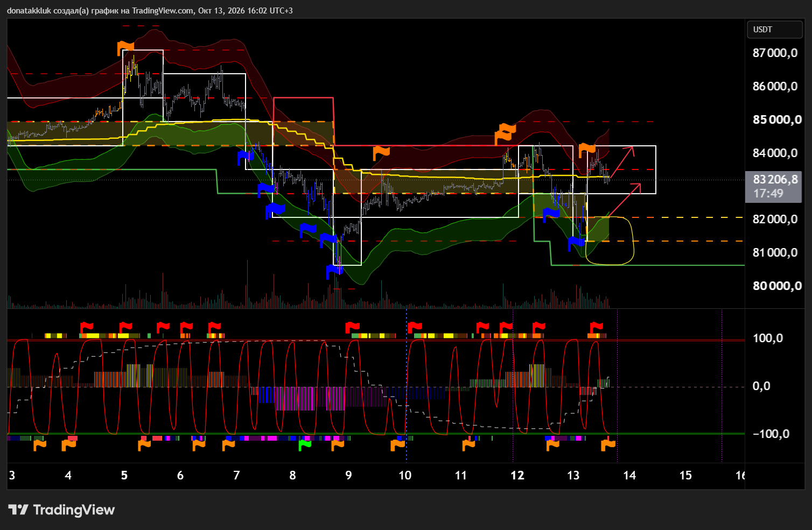Viewport: 812px width, 530px height.
Task: Click date label 15 on the time axis
Action: (x=685, y=475)
